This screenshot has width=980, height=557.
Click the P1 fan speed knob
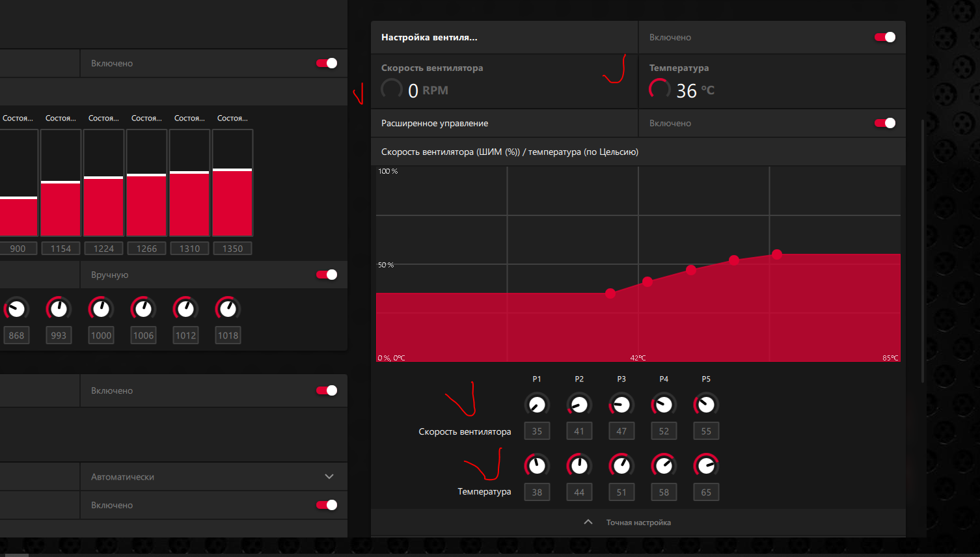coord(537,405)
